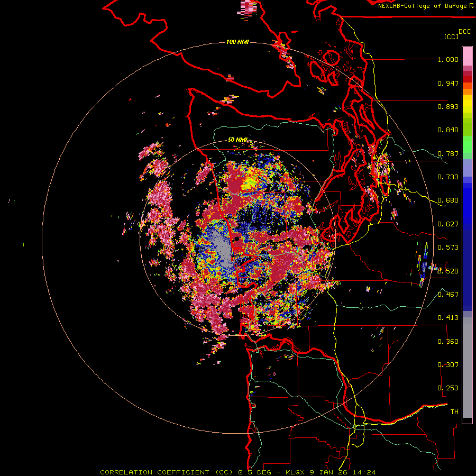Click the TH threshold label

[x=454, y=412]
